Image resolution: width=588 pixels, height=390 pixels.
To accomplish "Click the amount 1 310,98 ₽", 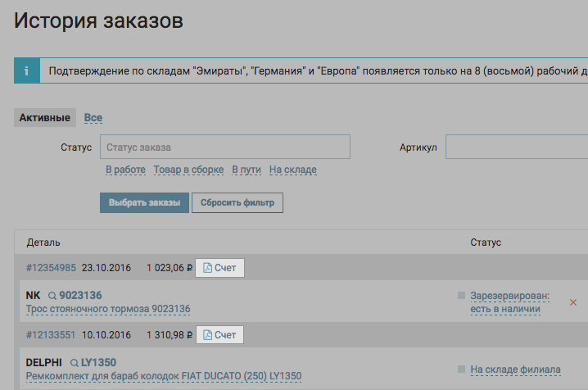I will (x=170, y=335).
